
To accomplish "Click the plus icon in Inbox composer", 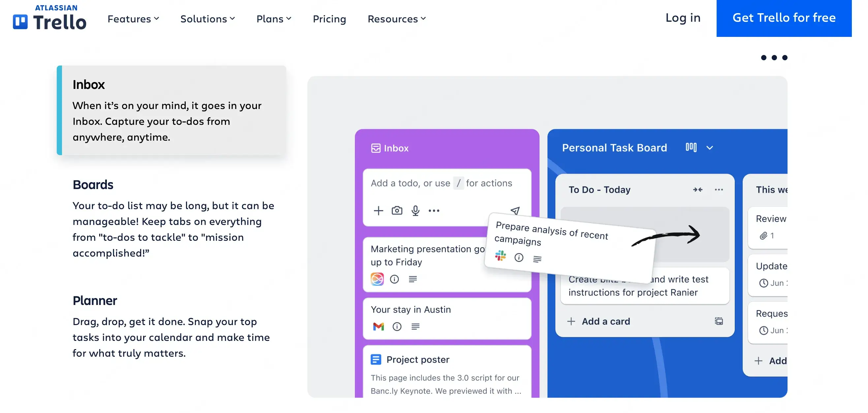I will [378, 211].
